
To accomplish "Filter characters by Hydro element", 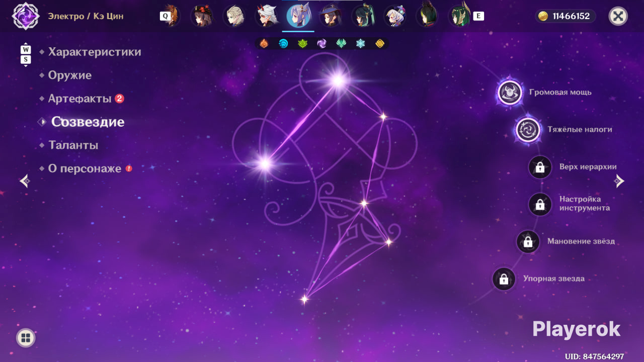I will [x=283, y=44].
